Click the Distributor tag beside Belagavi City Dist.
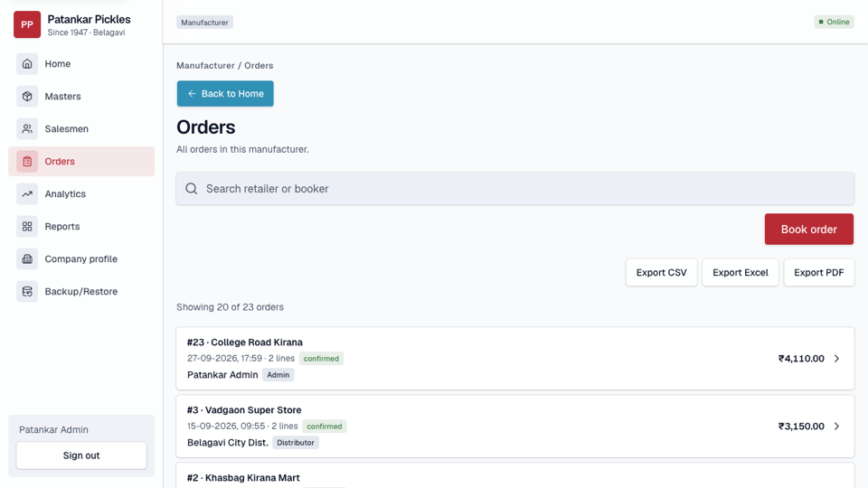 296,443
